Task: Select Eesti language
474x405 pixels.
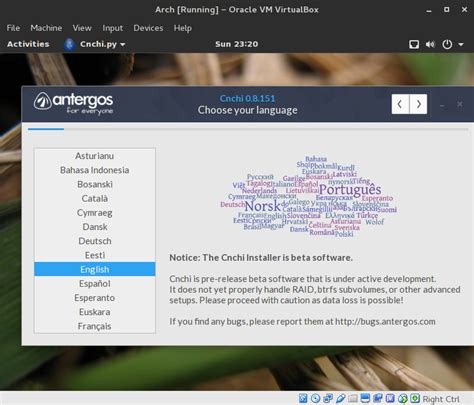Action: click(x=95, y=255)
